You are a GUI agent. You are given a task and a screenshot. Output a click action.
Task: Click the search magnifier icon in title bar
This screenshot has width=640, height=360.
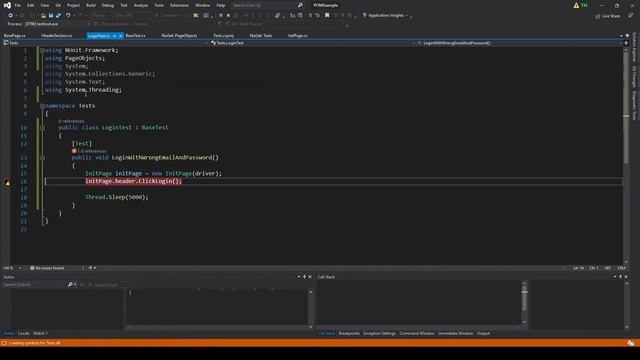pos(300,5)
